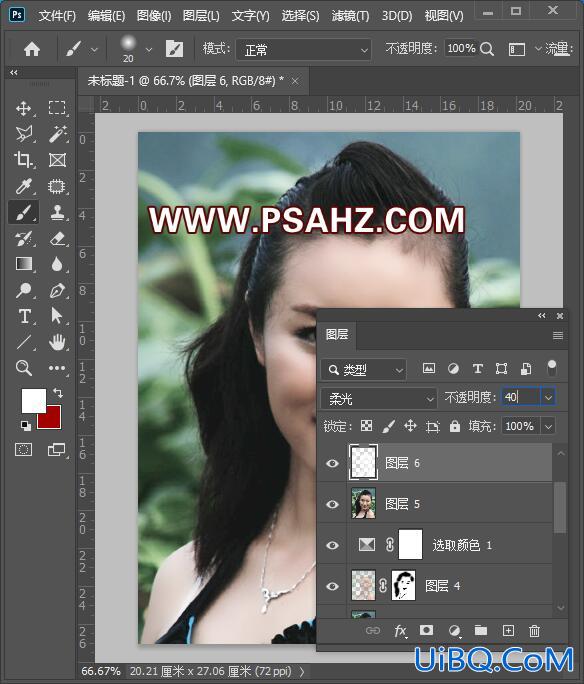The width and height of the screenshot is (584, 684).
Task: Open the fill percentage dropdown
Action: pyautogui.click(x=548, y=426)
